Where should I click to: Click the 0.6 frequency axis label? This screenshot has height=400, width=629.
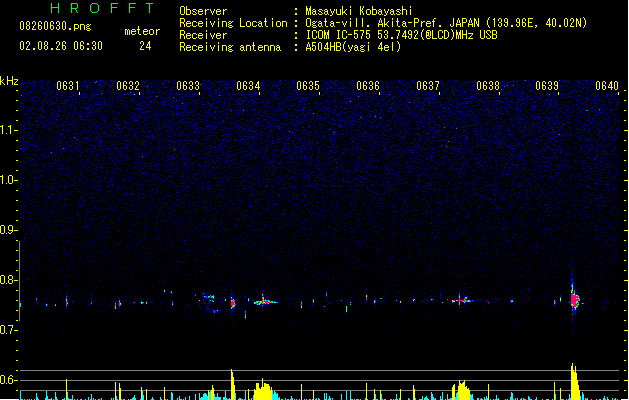8,380
